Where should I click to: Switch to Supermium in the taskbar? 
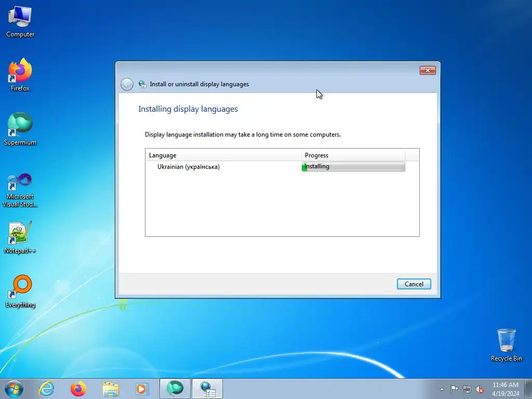(x=175, y=389)
